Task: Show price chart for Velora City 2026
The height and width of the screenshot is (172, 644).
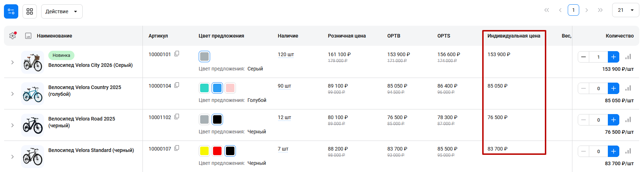Action: pyautogui.click(x=628, y=57)
